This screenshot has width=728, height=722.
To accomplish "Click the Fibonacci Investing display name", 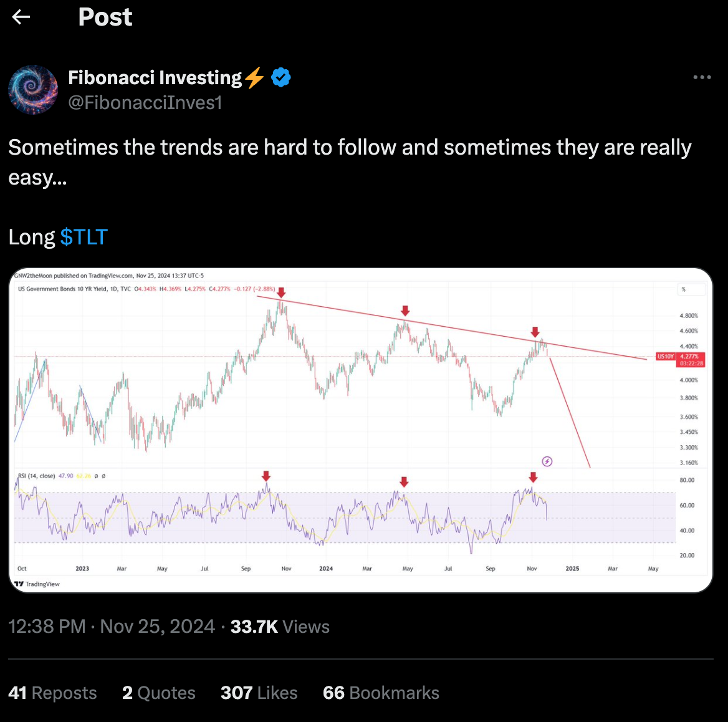I will (x=155, y=77).
